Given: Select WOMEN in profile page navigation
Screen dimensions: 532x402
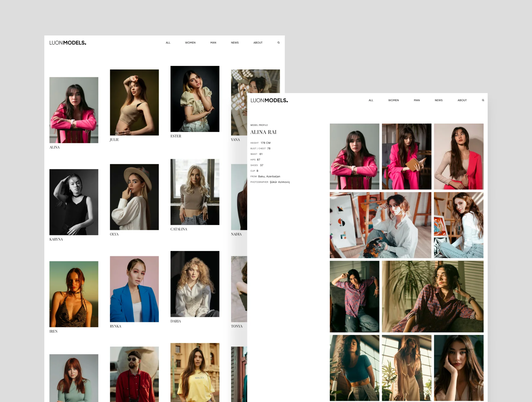Looking at the screenshot, I should pyautogui.click(x=393, y=100).
